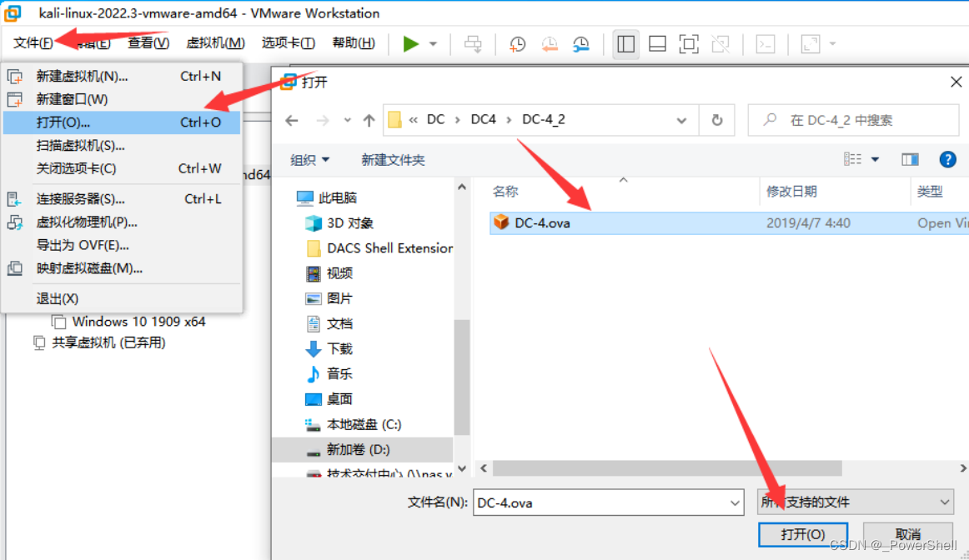969x560 pixels.
Task: Click the 新建文件夹 button
Action: 393,160
